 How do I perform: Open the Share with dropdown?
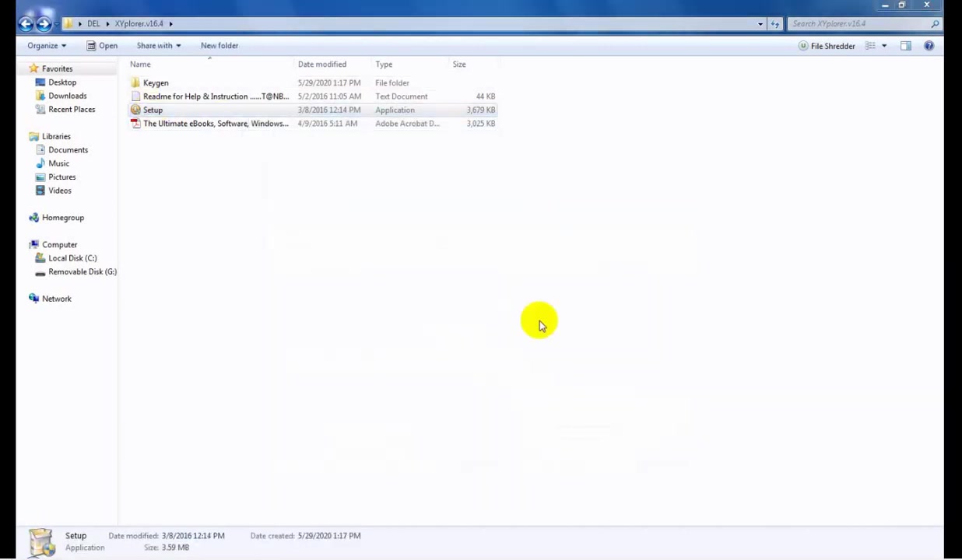pyautogui.click(x=159, y=46)
